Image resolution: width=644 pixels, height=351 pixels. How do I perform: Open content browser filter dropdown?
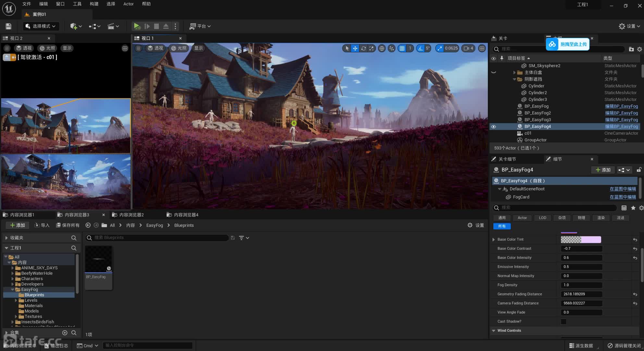tap(244, 238)
